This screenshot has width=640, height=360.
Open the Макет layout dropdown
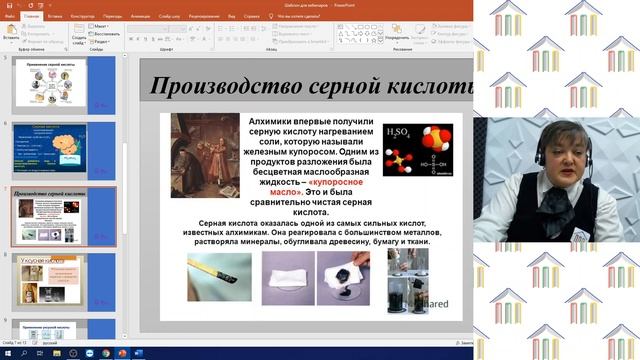98,26
